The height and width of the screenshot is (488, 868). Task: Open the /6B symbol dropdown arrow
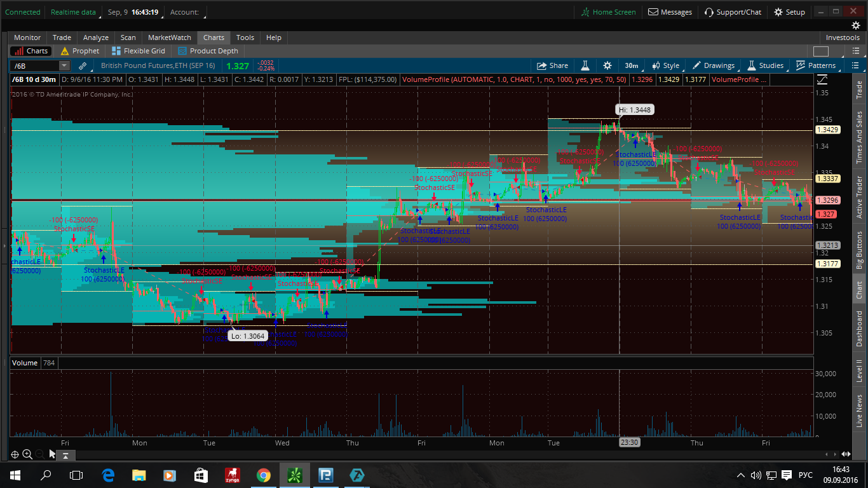coord(64,65)
